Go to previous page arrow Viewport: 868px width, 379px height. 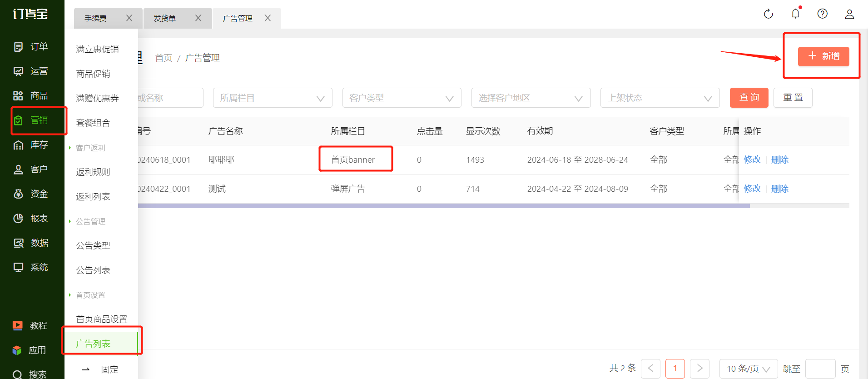coord(650,369)
